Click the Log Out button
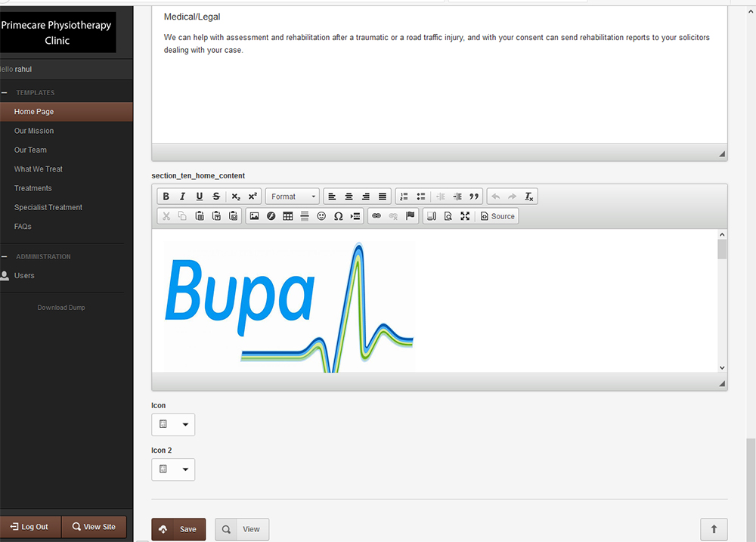Viewport: 756px width, 542px height. coord(30,527)
